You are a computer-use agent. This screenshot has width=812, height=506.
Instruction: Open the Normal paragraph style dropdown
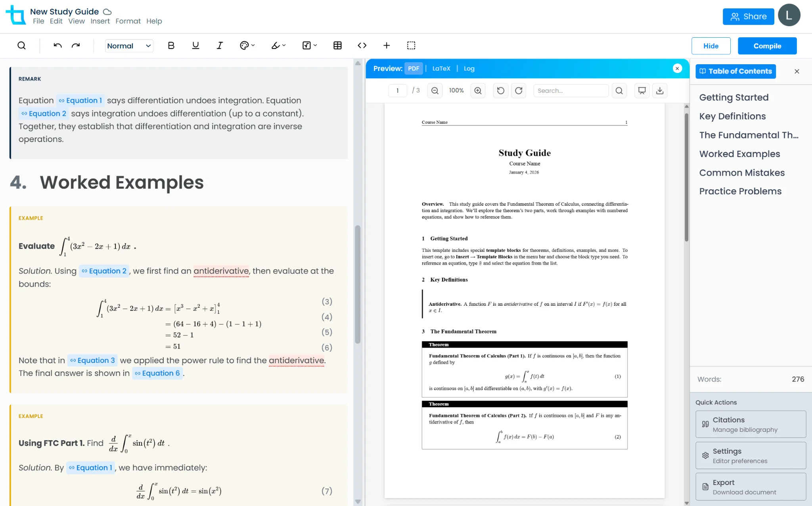click(129, 45)
